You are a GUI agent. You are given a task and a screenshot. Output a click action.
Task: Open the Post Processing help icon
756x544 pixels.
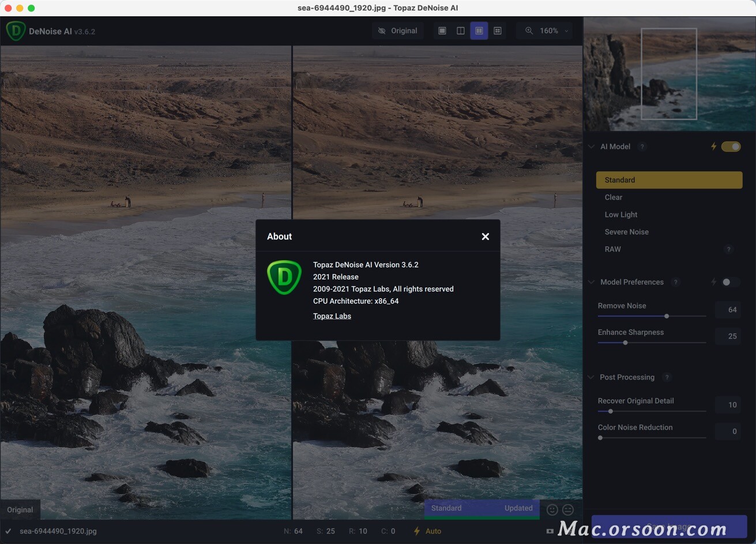tap(667, 377)
